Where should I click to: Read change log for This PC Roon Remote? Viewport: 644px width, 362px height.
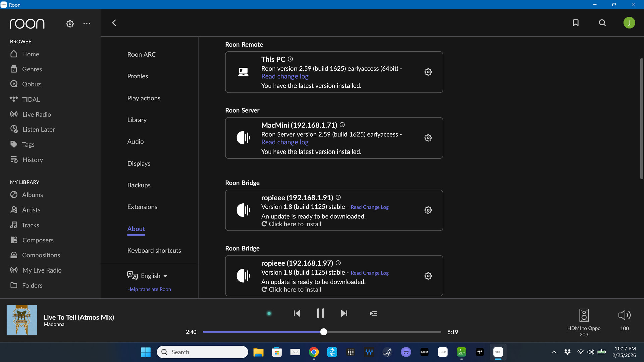pos(285,76)
